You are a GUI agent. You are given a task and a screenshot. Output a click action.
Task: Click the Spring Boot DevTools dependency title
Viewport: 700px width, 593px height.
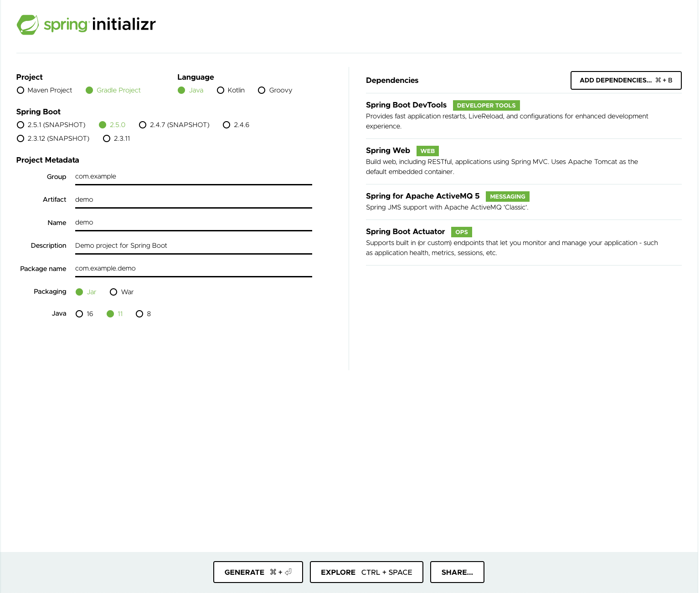(x=406, y=105)
